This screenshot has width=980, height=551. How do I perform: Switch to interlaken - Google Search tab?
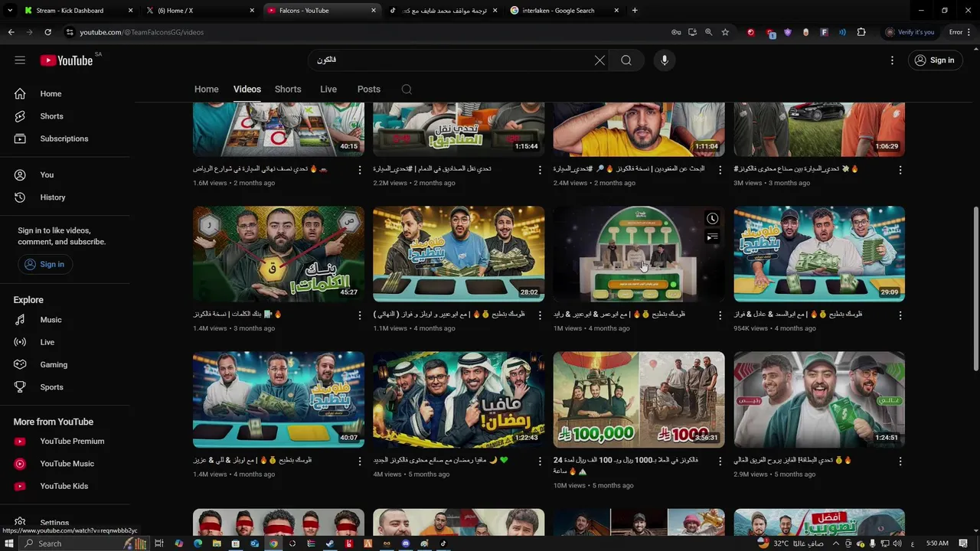point(563,11)
